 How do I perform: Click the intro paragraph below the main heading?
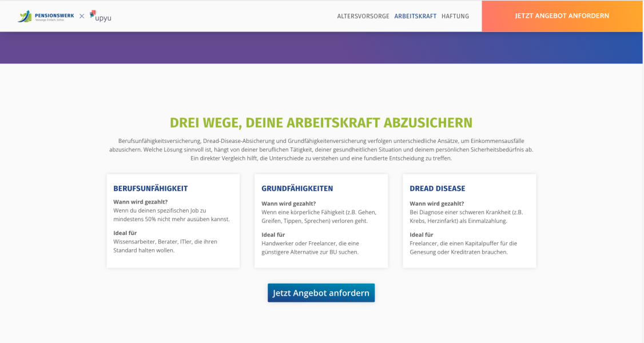(x=321, y=149)
